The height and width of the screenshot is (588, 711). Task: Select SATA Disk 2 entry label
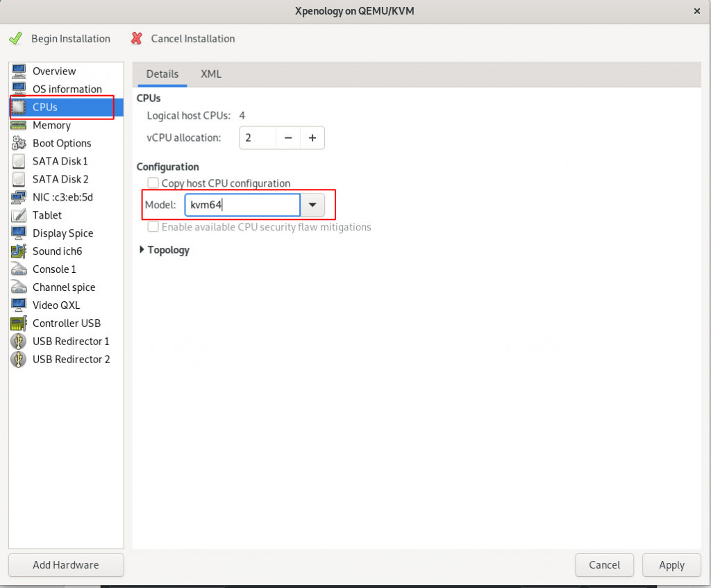60,179
